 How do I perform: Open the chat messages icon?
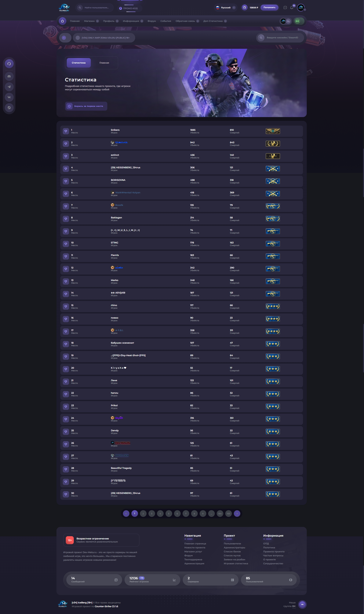(285, 8)
